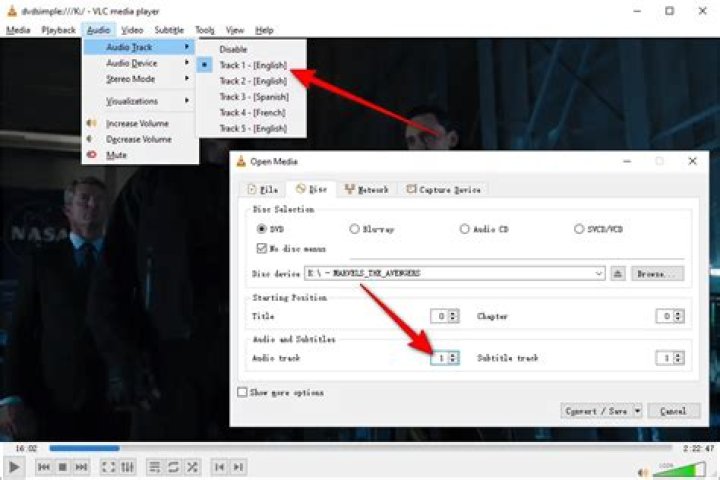
Task: Open extended settings equalizer icon
Action: [128, 467]
